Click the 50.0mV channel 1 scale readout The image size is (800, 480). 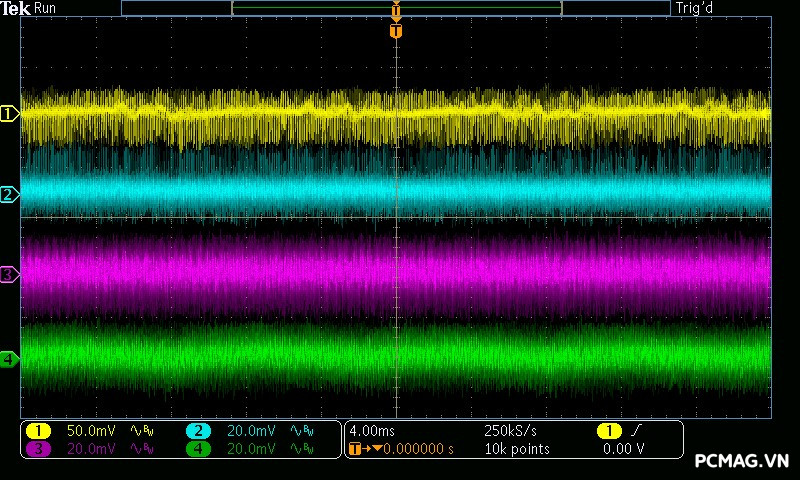(91, 430)
